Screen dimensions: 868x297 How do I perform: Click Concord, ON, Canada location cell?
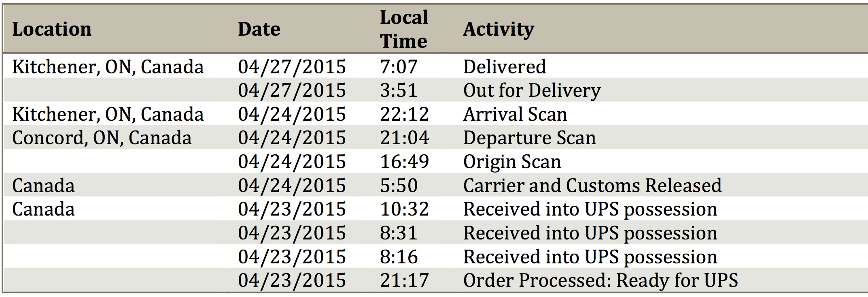pos(102,138)
